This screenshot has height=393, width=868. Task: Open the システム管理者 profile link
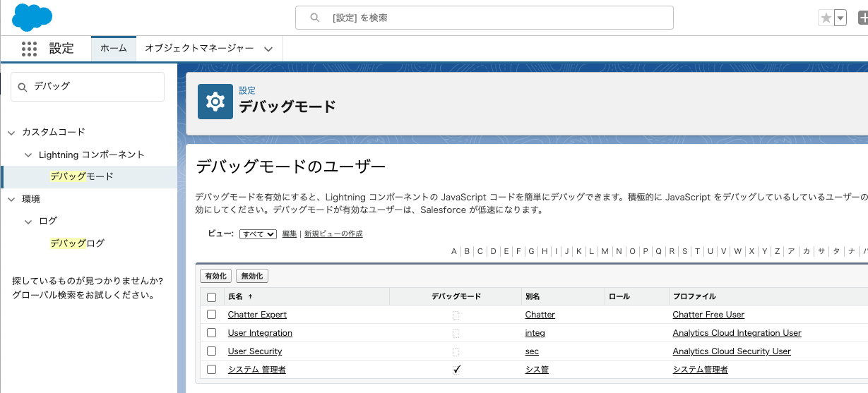pyautogui.click(x=701, y=370)
